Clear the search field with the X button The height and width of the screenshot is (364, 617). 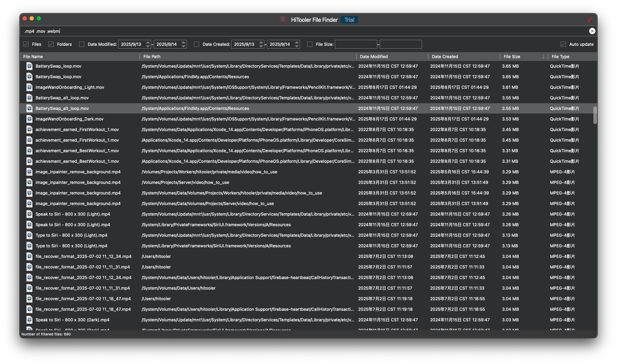click(x=592, y=31)
